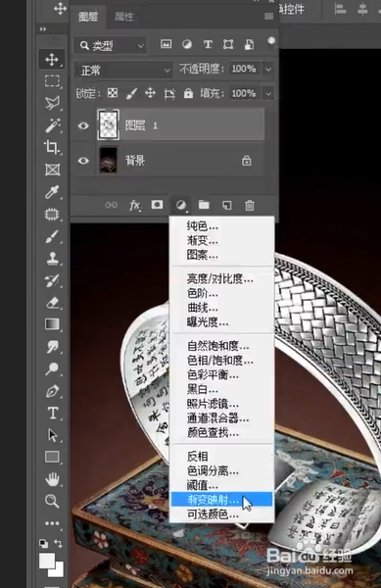Select the Rectangle shape tool
Image resolution: width=381 pixels, height=588 pixels.
[52, 457]
